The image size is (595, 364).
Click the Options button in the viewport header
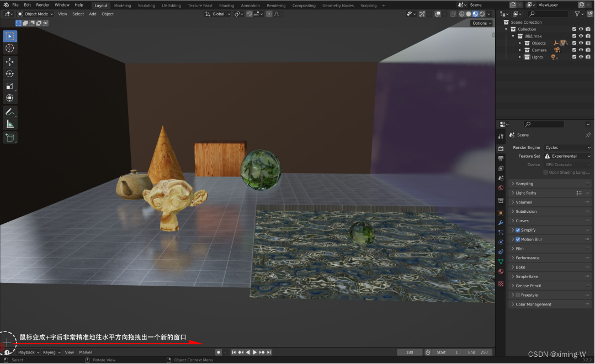pos(481,23)
